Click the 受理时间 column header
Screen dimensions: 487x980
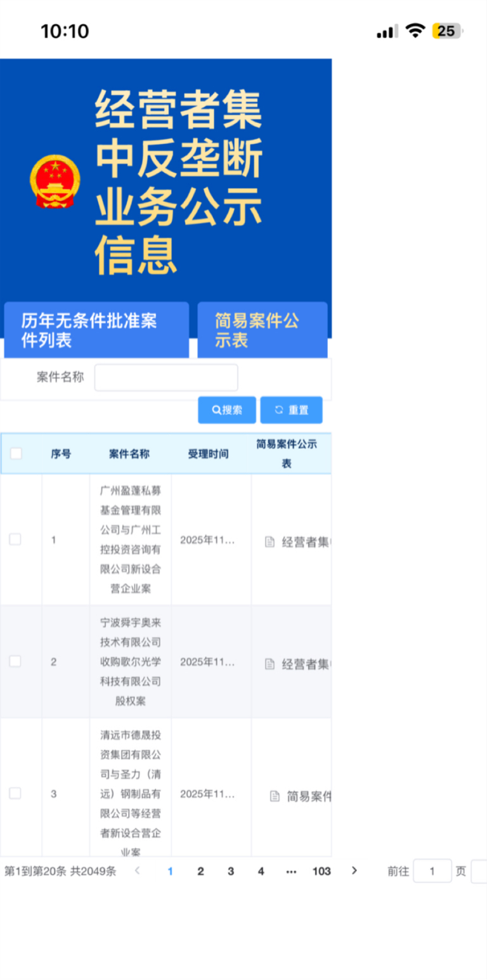click(208, 454)
